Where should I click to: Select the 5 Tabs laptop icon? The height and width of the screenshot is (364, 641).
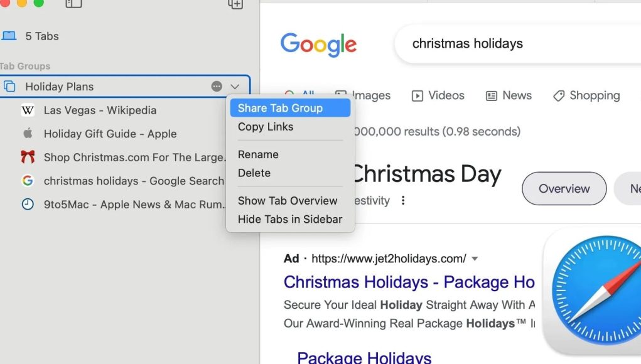[9, 36]
